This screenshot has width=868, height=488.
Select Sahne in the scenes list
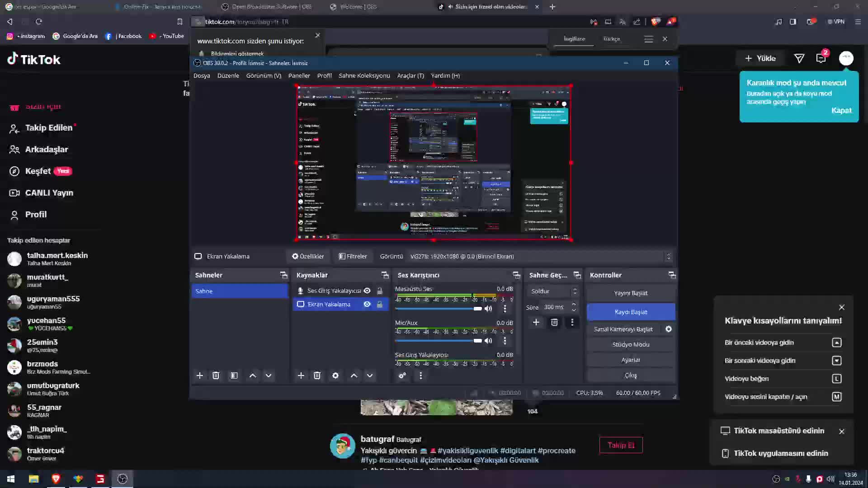coord(240,291)
